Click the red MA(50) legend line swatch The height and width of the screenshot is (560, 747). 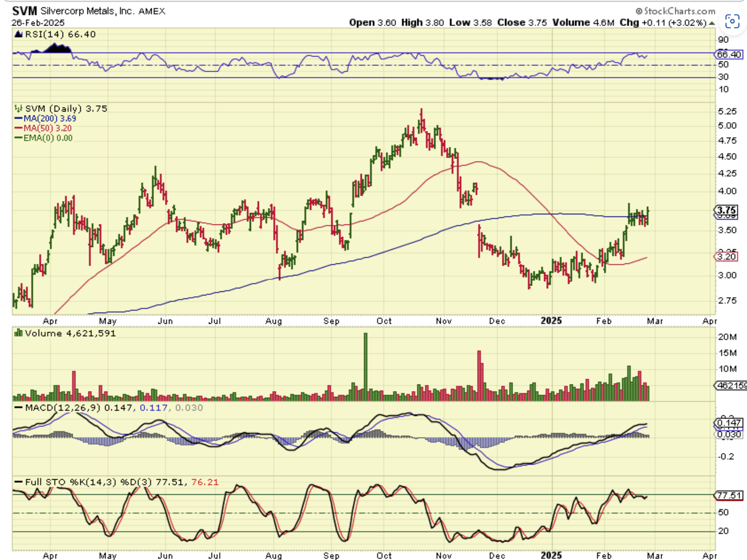[x=19, y=128]
